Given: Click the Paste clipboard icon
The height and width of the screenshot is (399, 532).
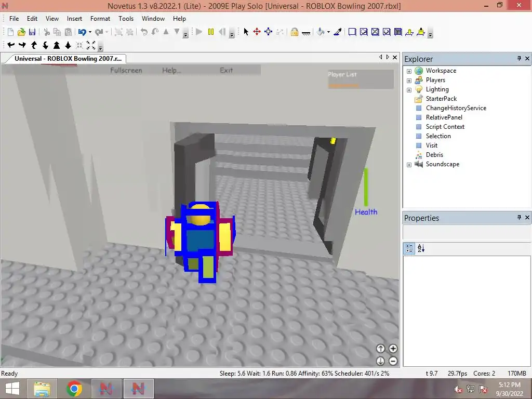Looking at the screenshot, I should 68,32.
